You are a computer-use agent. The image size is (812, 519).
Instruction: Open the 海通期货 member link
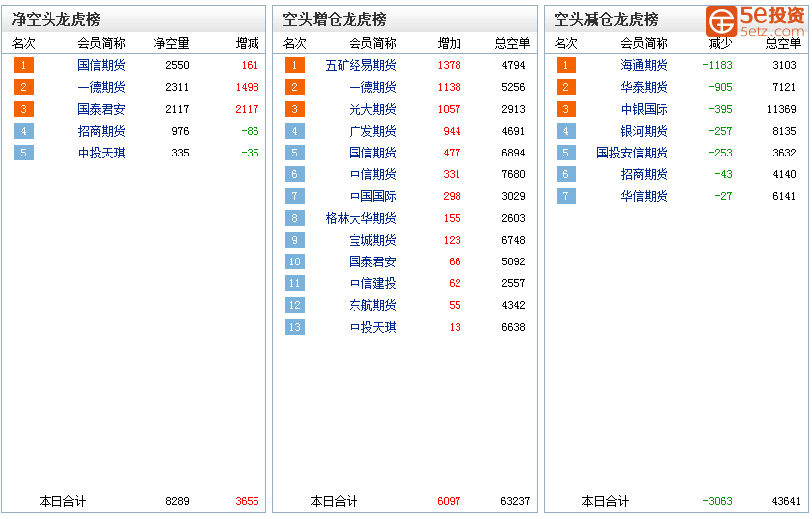(x=645, y=65)
